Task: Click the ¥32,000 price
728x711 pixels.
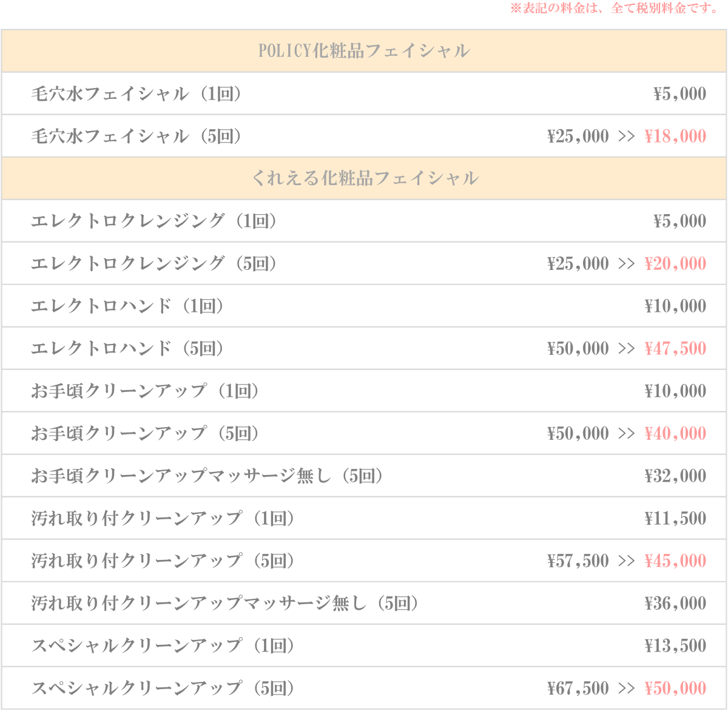Action: (x=675, y=476)
